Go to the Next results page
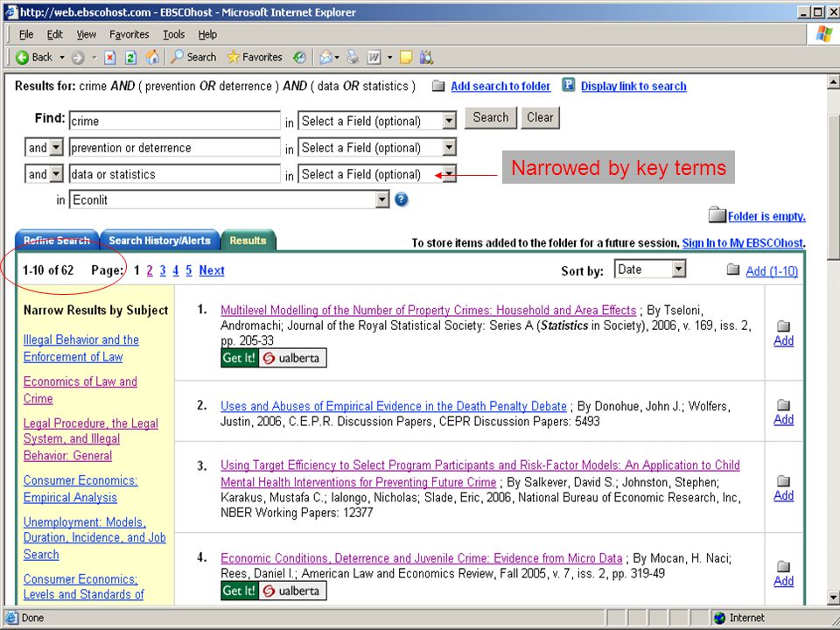The width and height of the screenshot is (840, 630). coord(212,270)
